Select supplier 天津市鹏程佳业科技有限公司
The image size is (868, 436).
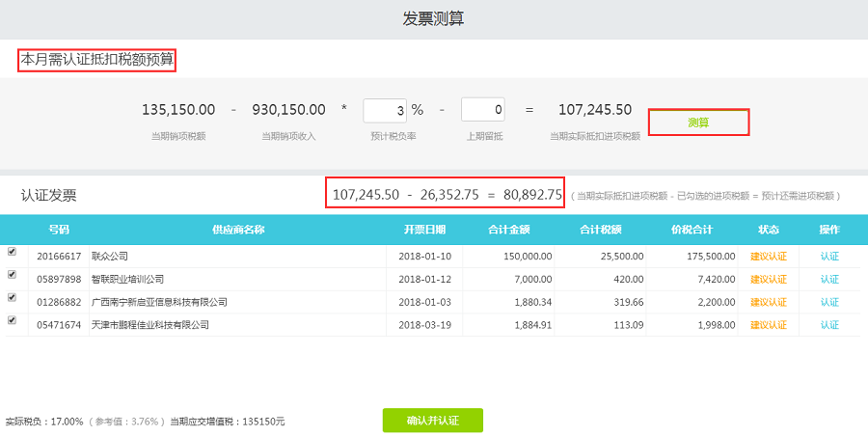click(x=150, y=325)
